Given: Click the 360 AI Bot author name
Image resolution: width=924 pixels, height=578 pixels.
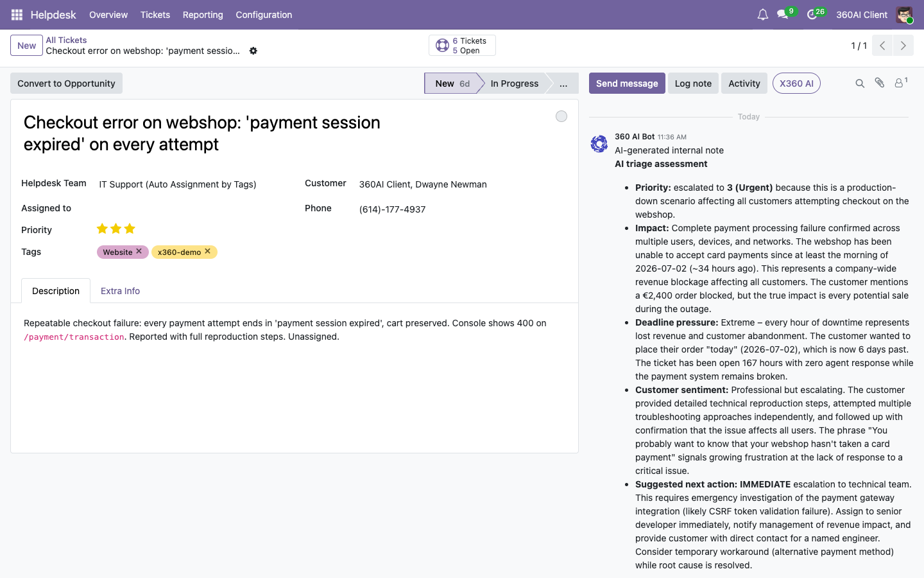Looking at the screenshot, I should pyautogui.click(x=635, y=137).
